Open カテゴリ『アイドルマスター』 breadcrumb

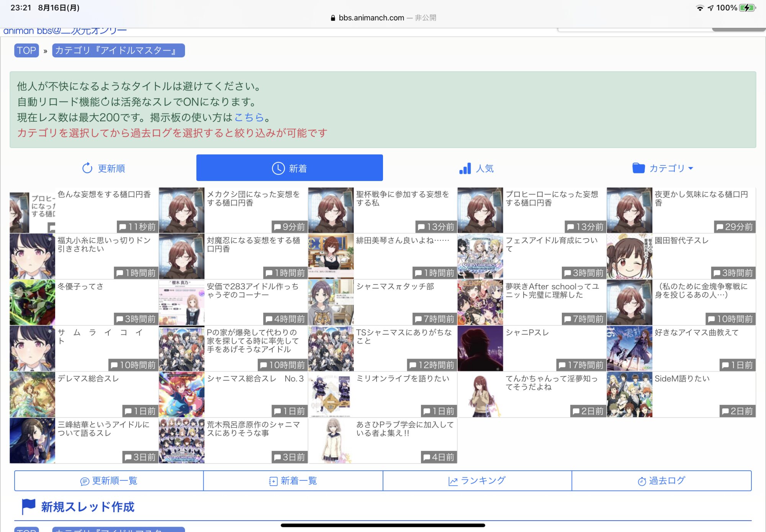[x=118, y=51]
